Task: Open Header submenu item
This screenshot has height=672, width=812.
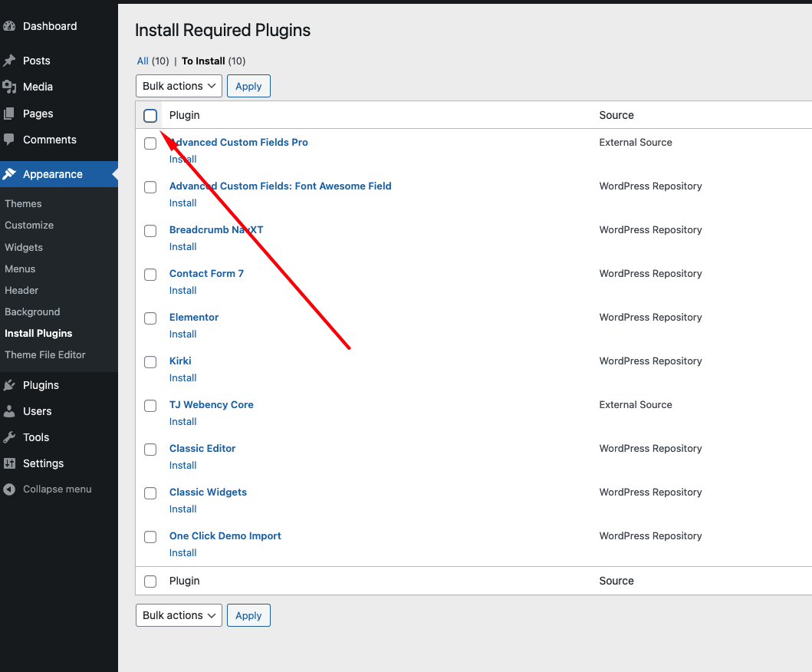Action: 21,290
